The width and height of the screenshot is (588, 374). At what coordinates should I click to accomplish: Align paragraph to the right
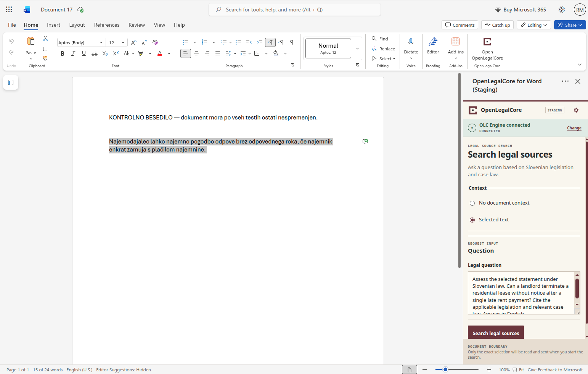[x=207, y=53]
